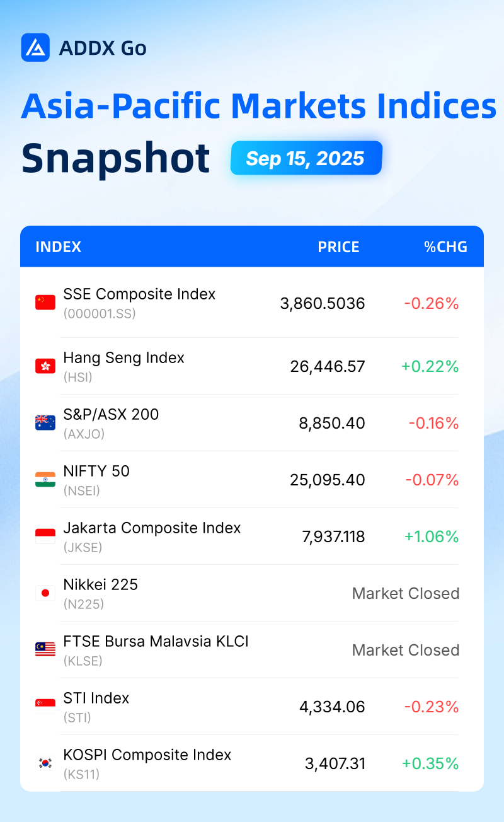Click the %CHG column header
504x822 pixels.
445,246
